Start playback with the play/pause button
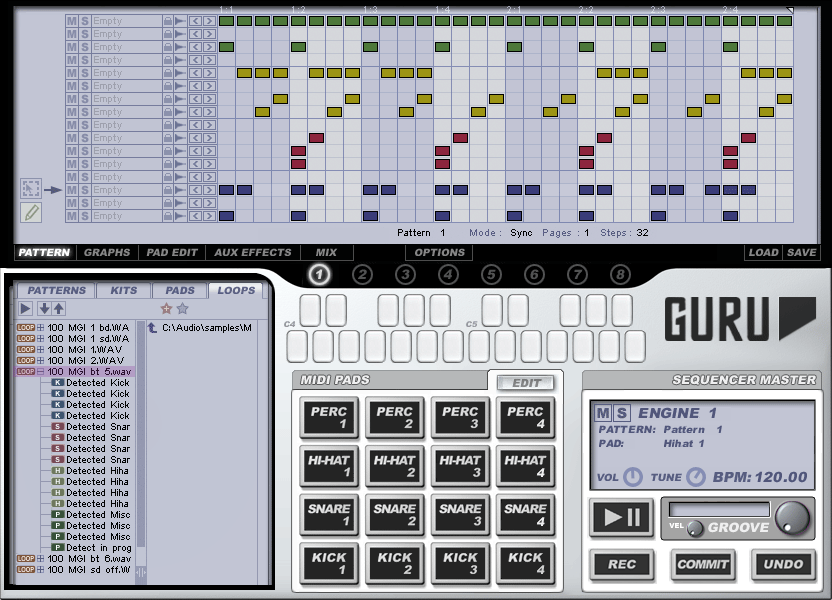 (x=621, y=516)
